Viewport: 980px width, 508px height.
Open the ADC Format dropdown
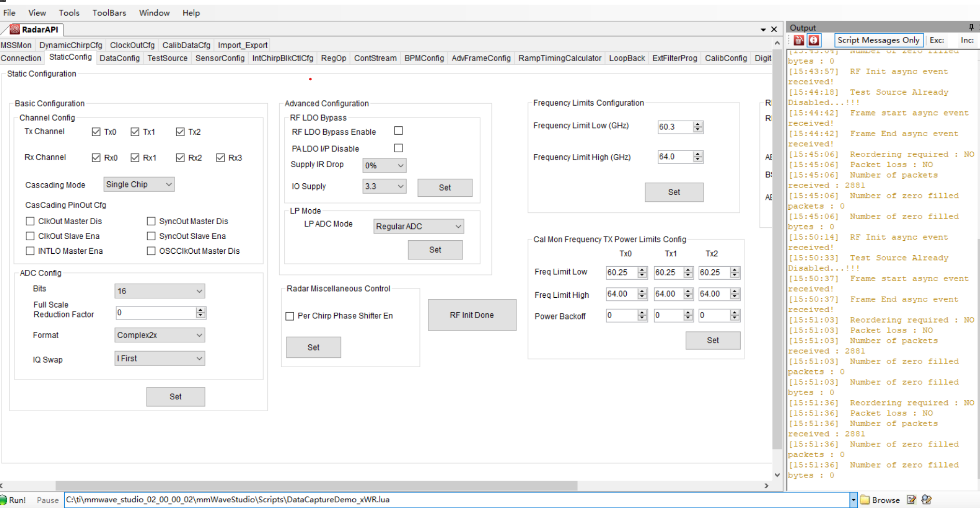pos(160,335)
